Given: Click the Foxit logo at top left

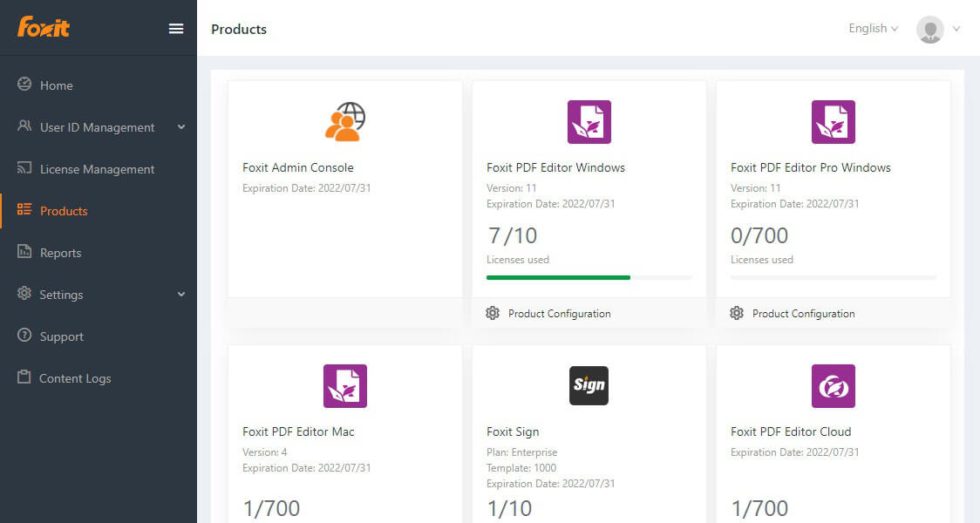Looking at the screenshot, I should tap(42, 27).
